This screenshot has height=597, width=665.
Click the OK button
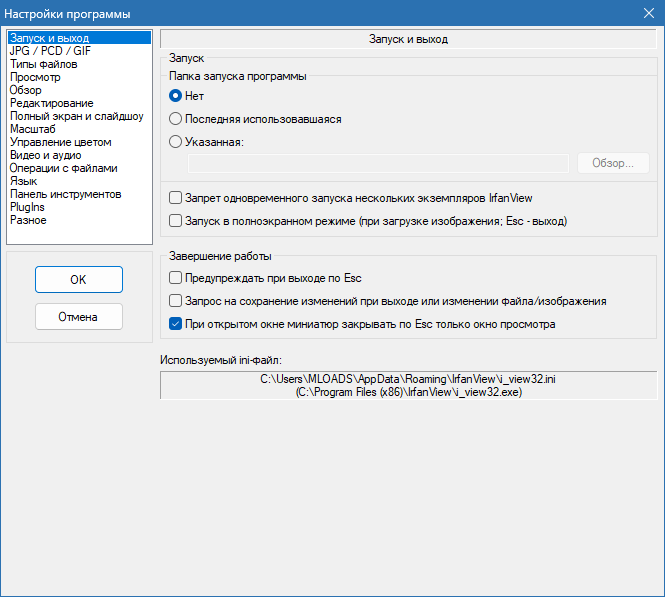click(79, 279)
